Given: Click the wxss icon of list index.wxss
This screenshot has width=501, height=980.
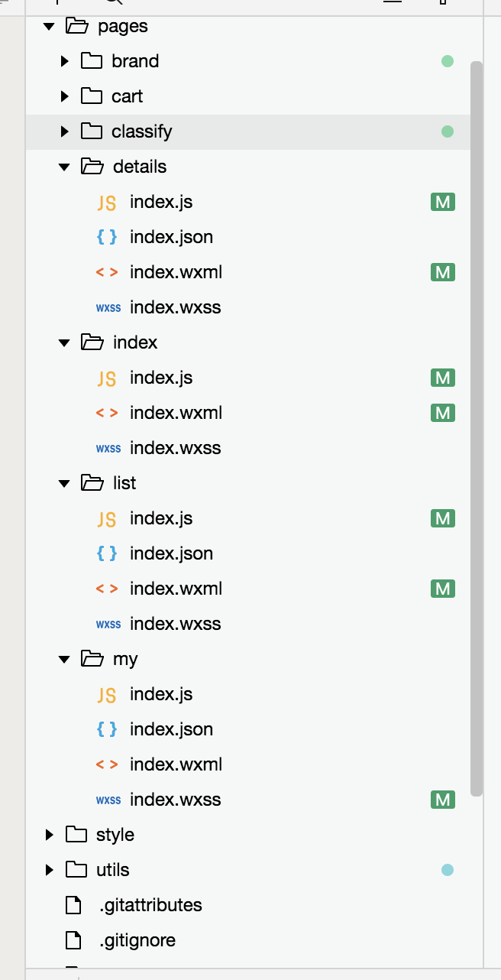Looking at the screenshot, I should click(108, 625).
